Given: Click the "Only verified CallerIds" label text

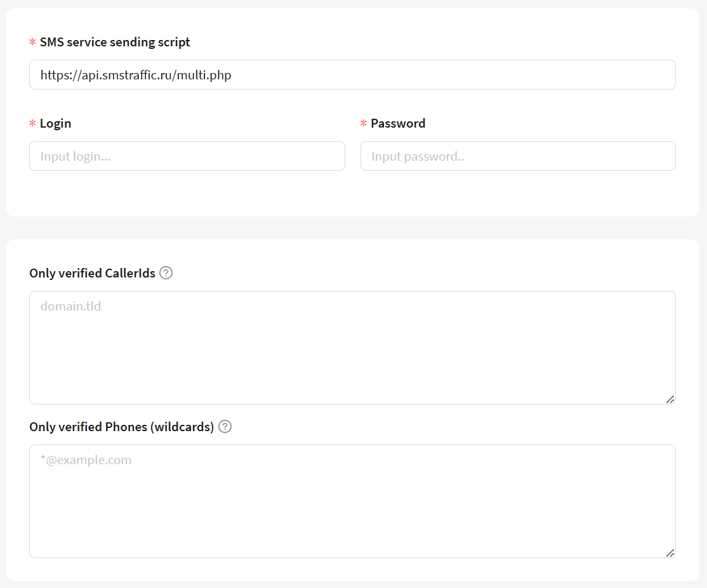Looking at the screenshot, I should [x=92, y=274].
